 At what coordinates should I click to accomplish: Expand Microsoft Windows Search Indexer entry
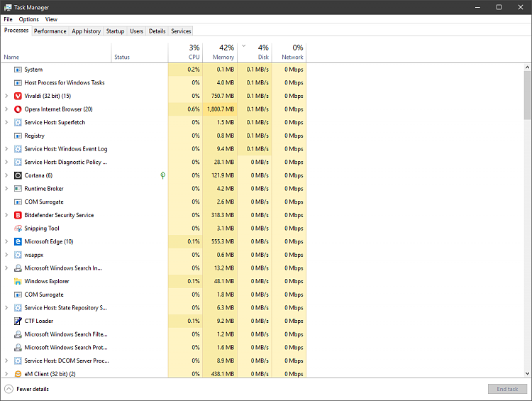(6, 268)
